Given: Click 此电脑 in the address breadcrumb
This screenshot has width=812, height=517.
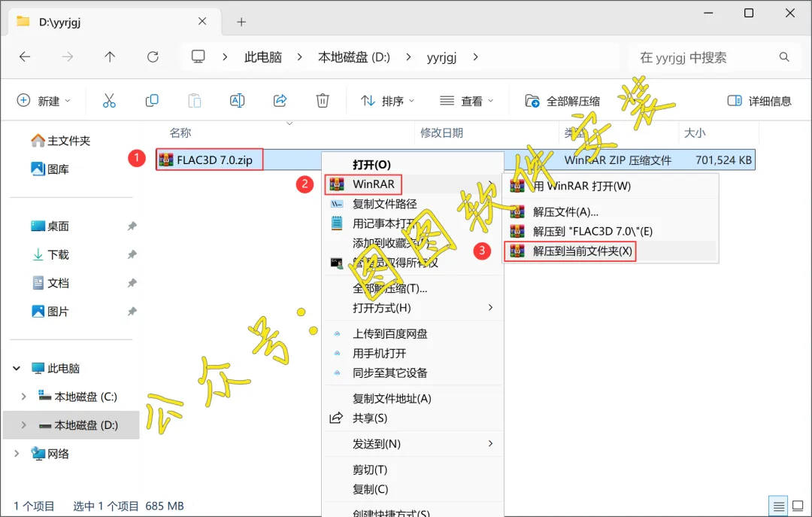Looking at the screenshot, I should (263, 57).
